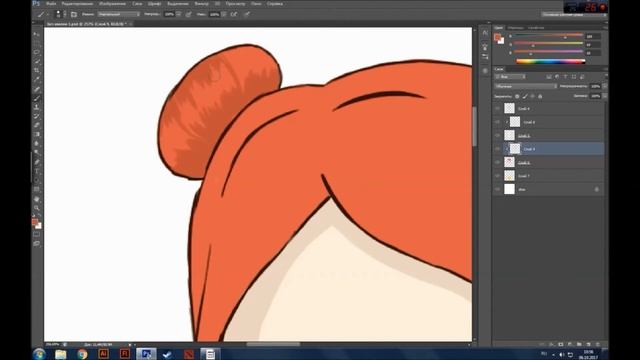Hide the layer with red sketch thumbnail
This screenshot has height=360, width=640.
coord(497,162)
